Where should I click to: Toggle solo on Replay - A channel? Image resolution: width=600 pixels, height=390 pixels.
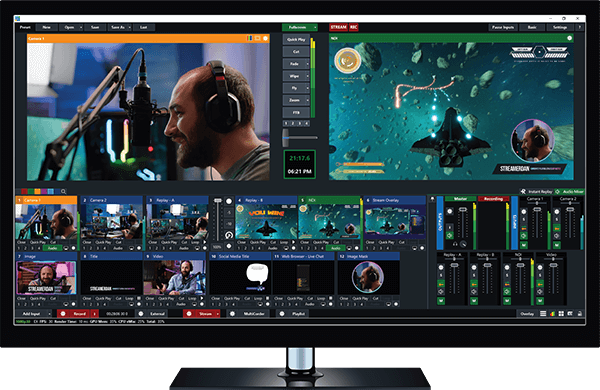point(441,276)
